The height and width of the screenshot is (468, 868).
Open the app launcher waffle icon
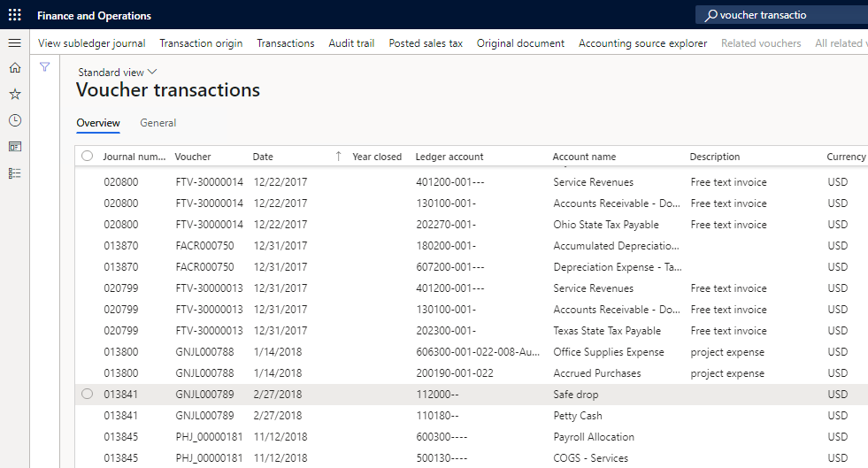coord(14,15)
